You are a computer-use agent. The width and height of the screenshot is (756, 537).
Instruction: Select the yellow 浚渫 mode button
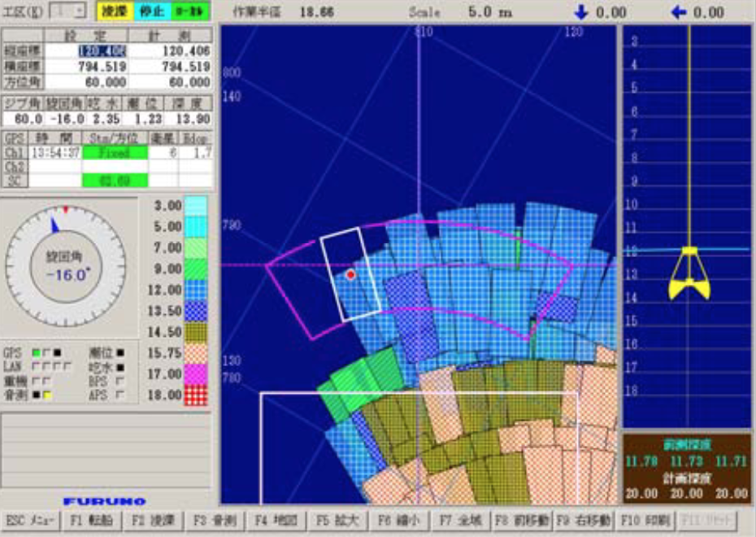(x=115, y=11)
